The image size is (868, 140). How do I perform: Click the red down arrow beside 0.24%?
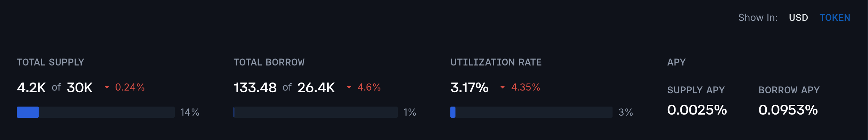tap(107, 87)
